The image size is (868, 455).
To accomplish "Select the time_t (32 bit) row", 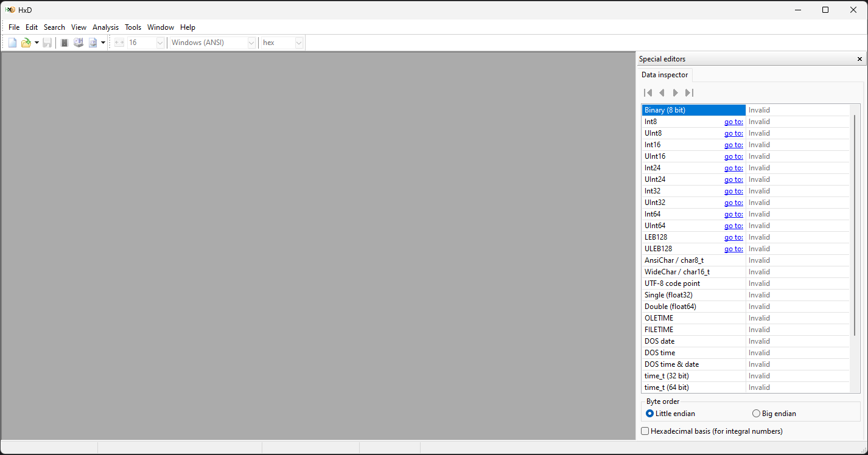I will 746,376.
